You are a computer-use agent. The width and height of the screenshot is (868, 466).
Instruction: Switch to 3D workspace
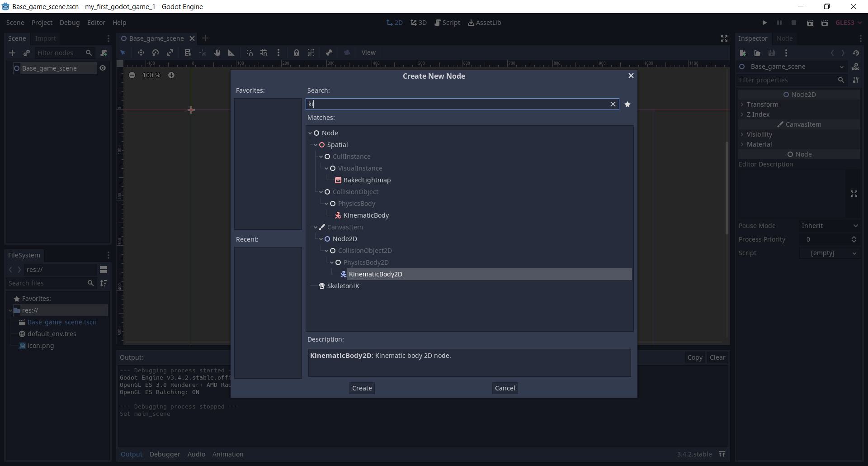418,23
